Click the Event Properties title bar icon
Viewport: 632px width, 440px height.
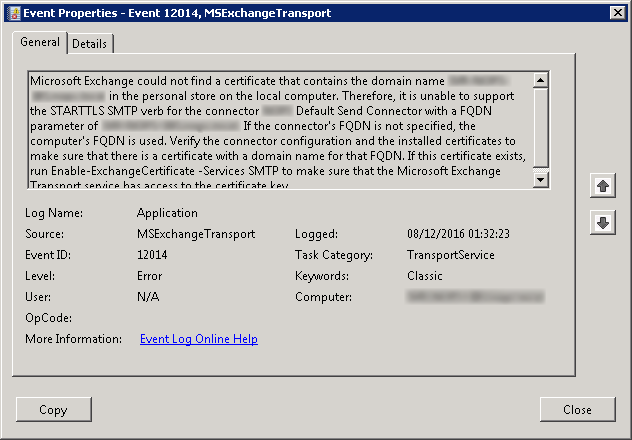pos(14,13)
